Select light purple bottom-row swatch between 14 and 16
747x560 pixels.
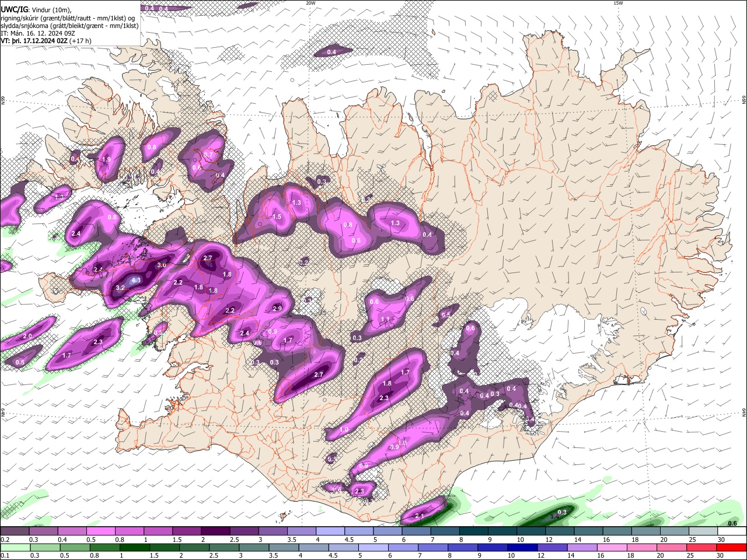click(x=582, y=547)
